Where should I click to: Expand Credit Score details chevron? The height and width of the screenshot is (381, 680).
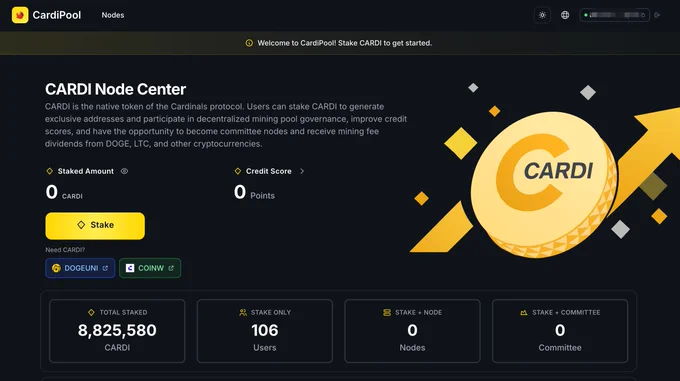coord(302,171)
